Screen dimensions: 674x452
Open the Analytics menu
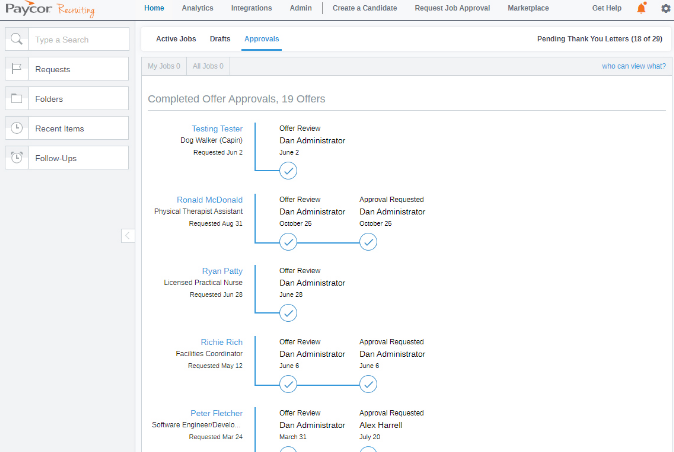click(197, 8)
